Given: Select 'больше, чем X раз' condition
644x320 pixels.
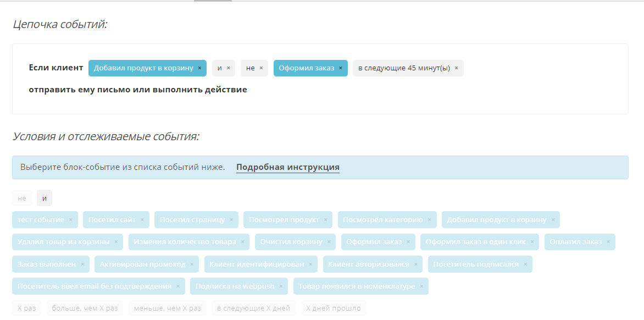Looking at the screenshot, I should pos(85,308).
